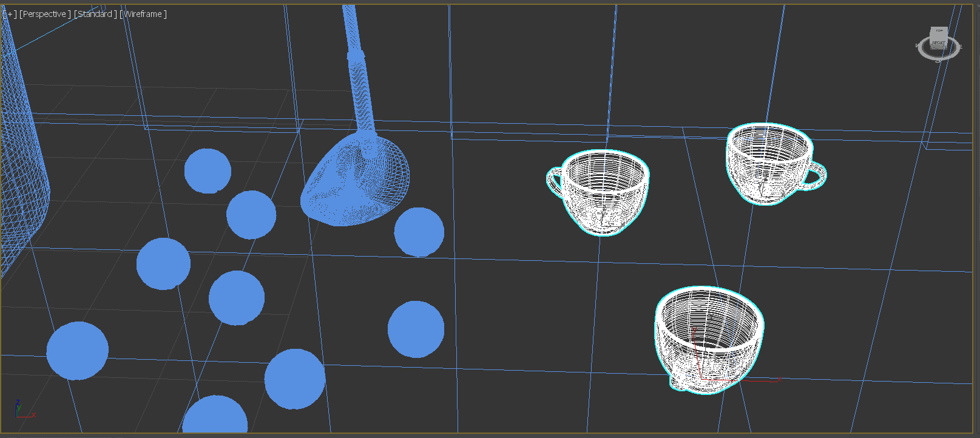
Task: Click the Front face of the ViewCube
Action: (938, 43)
